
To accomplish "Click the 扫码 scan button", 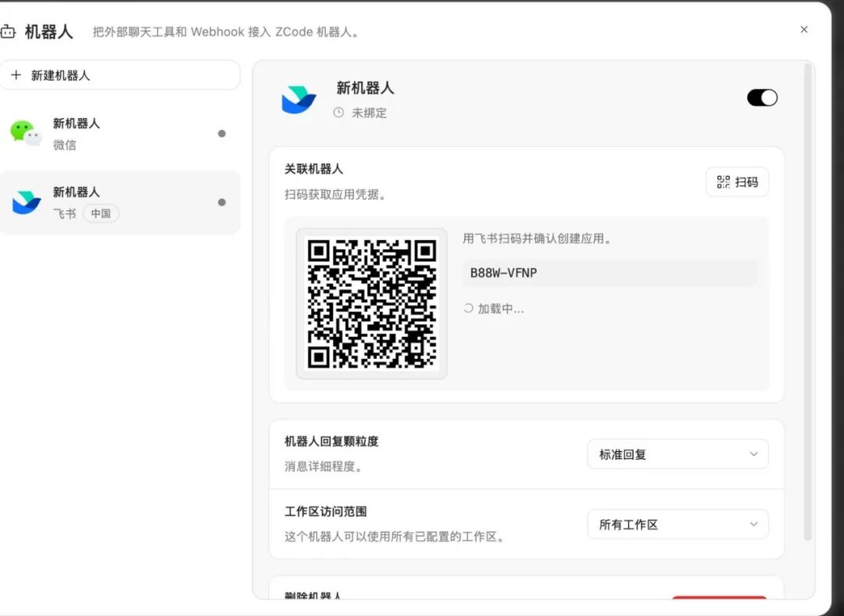I will coord(737,182).
